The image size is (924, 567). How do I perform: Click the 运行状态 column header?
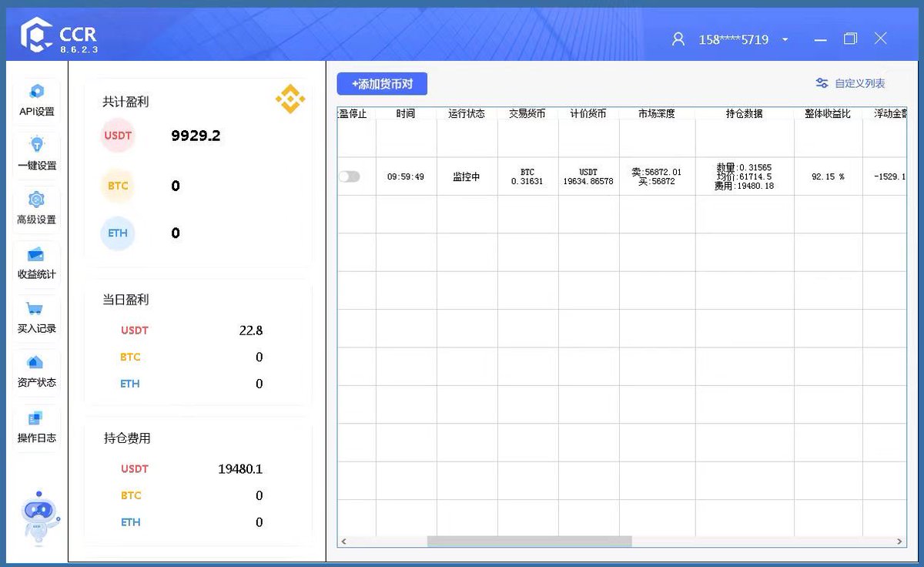(x=467, y=113)
